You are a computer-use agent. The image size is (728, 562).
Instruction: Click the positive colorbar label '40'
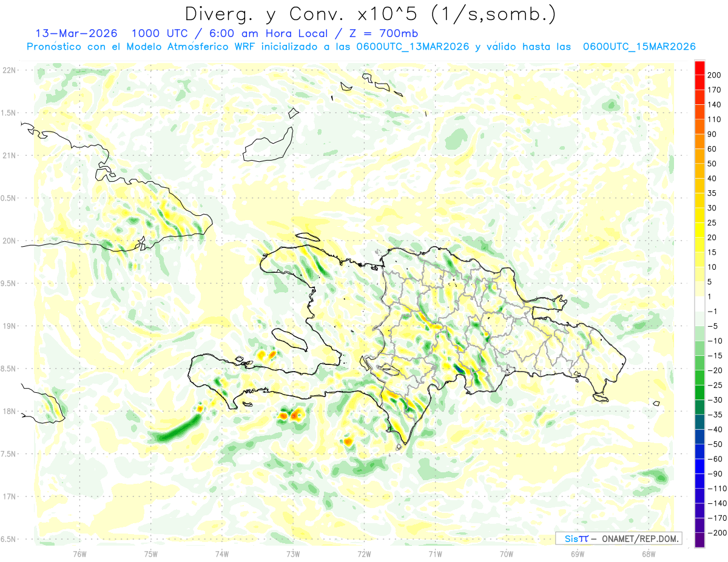pyautogui.click(x=712, y=178)
